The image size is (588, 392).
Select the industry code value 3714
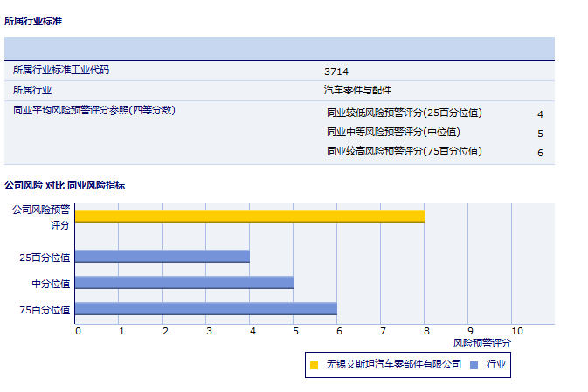pos(336,72)
